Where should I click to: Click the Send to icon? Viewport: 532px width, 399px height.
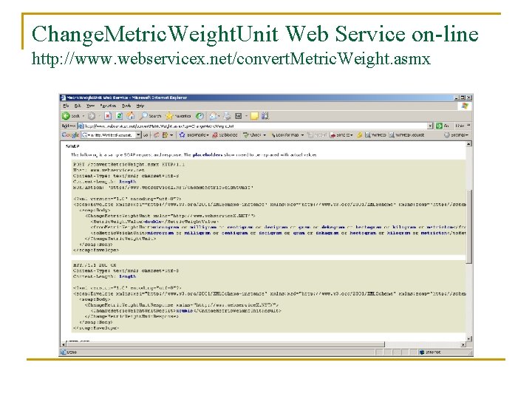point(332,135)
